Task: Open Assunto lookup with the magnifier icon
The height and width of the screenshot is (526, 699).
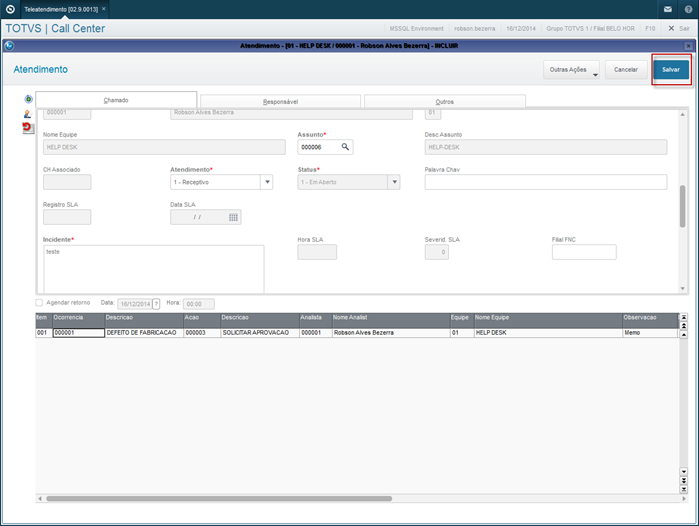Action: click(x=345, y=147)
